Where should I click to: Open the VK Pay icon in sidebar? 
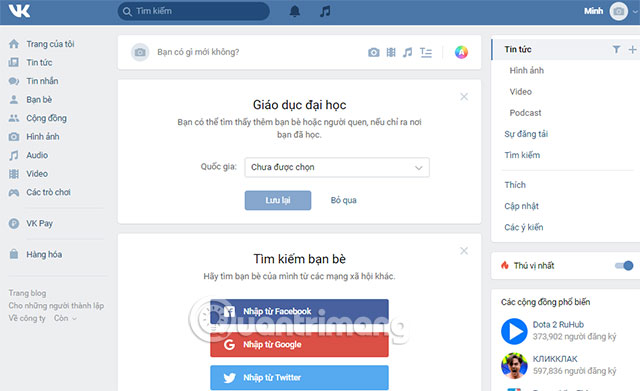14,223
